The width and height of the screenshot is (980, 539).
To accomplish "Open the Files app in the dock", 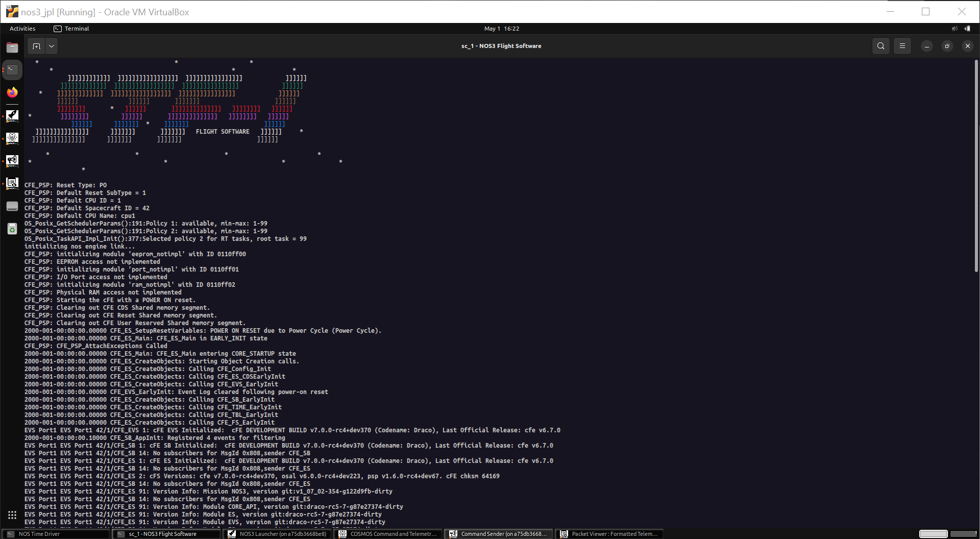I will pyautogui.click(x=12, y=47).
